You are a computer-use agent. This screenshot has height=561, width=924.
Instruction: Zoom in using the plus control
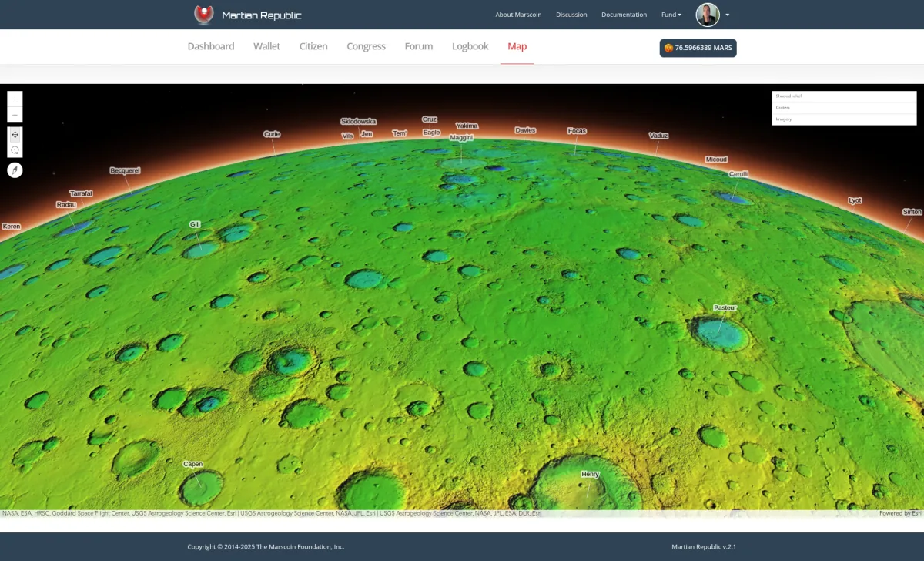click(x=15, y=98)
